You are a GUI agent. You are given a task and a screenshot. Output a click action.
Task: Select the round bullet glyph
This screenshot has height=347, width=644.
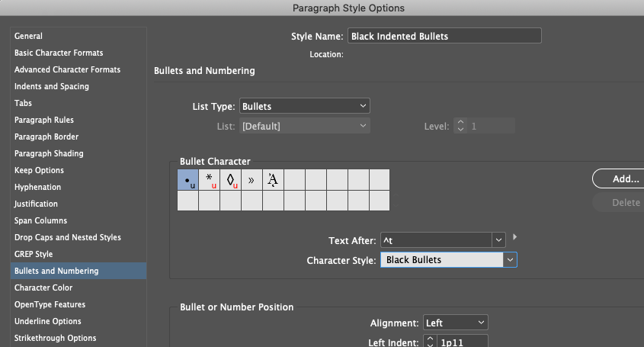point(187,180)
